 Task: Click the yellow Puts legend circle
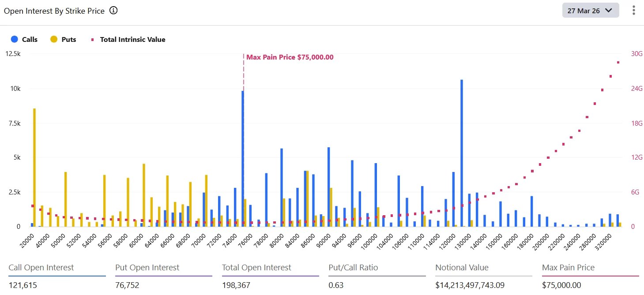54,40
